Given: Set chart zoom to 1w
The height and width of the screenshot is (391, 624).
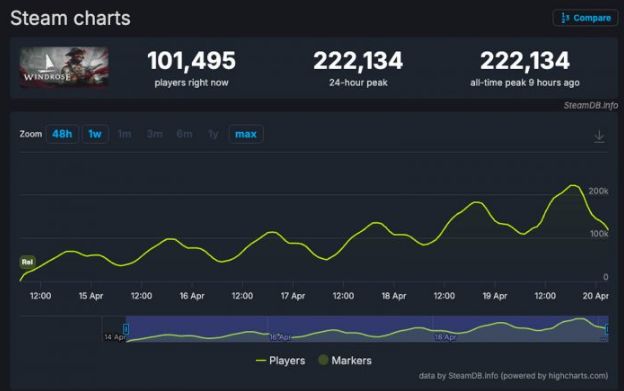Looking at the screenshot, I should click(x=95, y=134).
